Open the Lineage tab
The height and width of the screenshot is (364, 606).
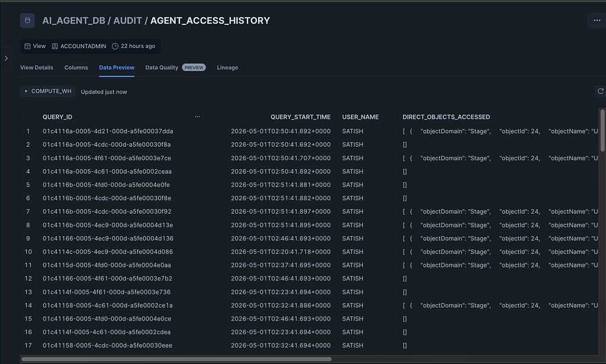227,67
